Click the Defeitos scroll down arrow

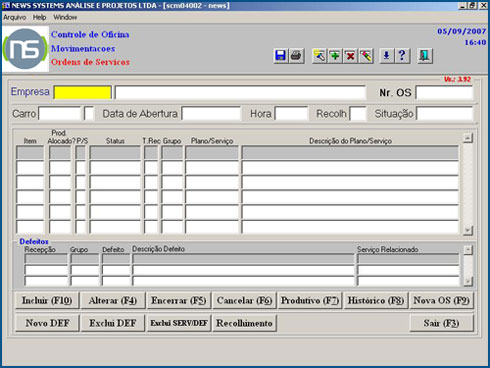[468, 281]
